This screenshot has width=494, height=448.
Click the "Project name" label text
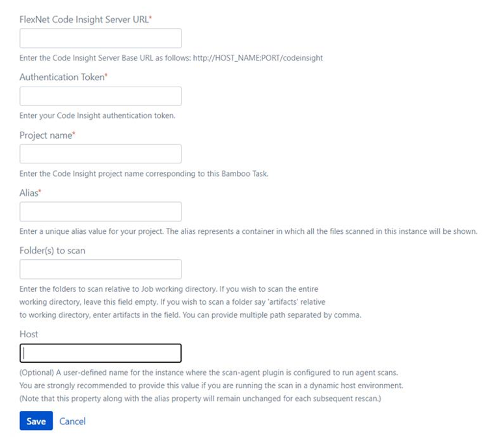pos(46,135)
